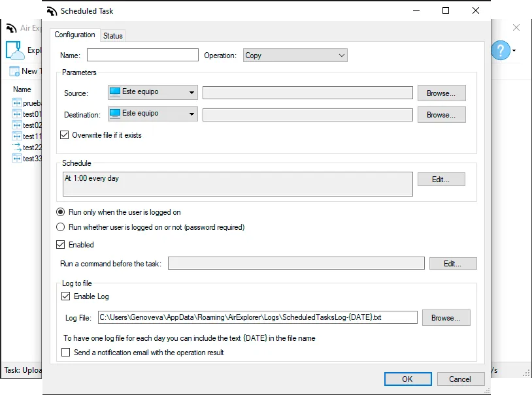Image resolution: width=532 pixels, height=395 pixels.
Task: Browse for the Log File location
Action: (x=446, y=318)
